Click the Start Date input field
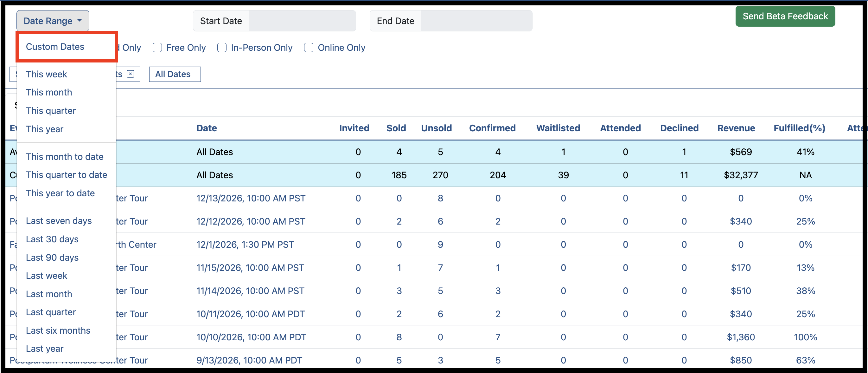The image size is (868, 373). click(302, 21)
